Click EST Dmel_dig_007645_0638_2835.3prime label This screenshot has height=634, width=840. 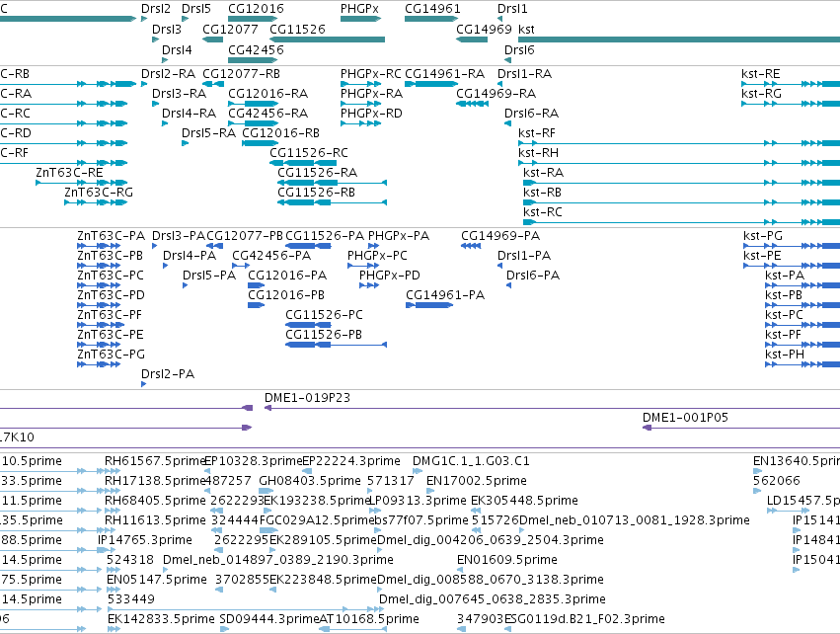493,599
